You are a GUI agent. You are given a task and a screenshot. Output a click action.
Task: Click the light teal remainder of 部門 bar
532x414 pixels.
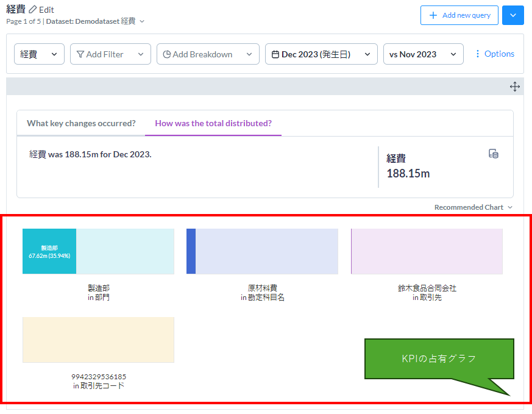[x=125, y=251]
